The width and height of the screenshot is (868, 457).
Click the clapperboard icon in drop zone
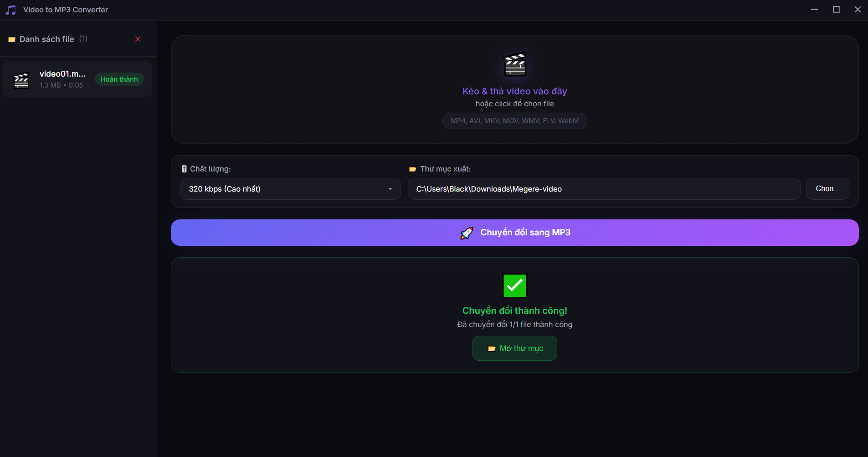(515, 64)
